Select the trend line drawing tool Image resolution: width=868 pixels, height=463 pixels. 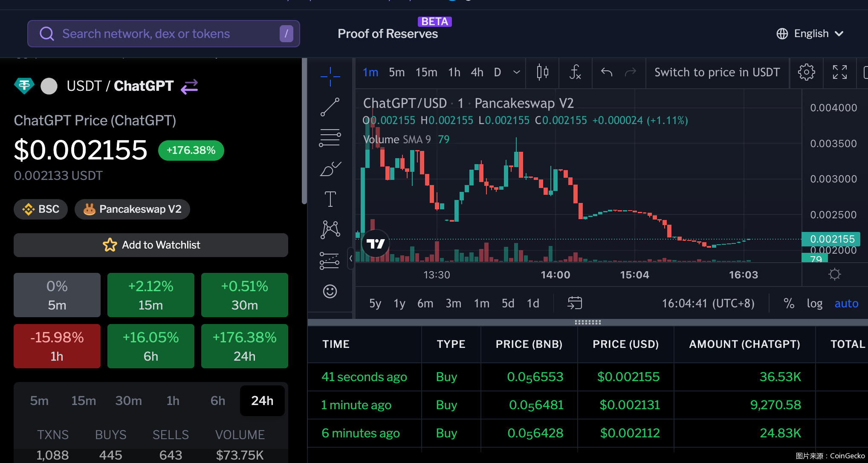330,107
